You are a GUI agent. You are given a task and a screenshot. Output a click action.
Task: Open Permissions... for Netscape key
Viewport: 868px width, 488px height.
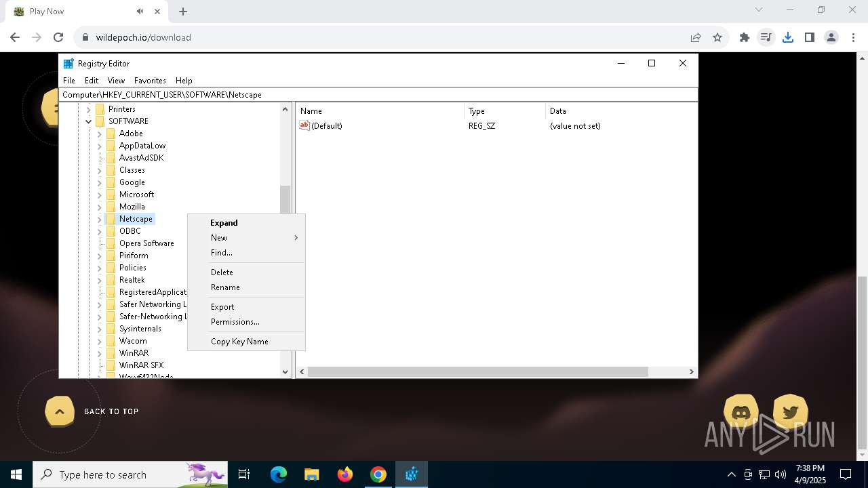tap(246, 322)
